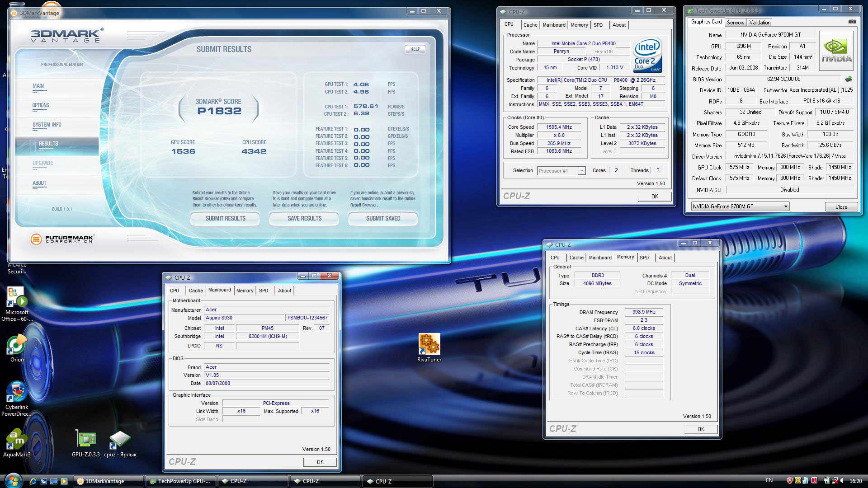Click the Memory Size 512 MB field in GPU-Z

(x=746, y=145)
